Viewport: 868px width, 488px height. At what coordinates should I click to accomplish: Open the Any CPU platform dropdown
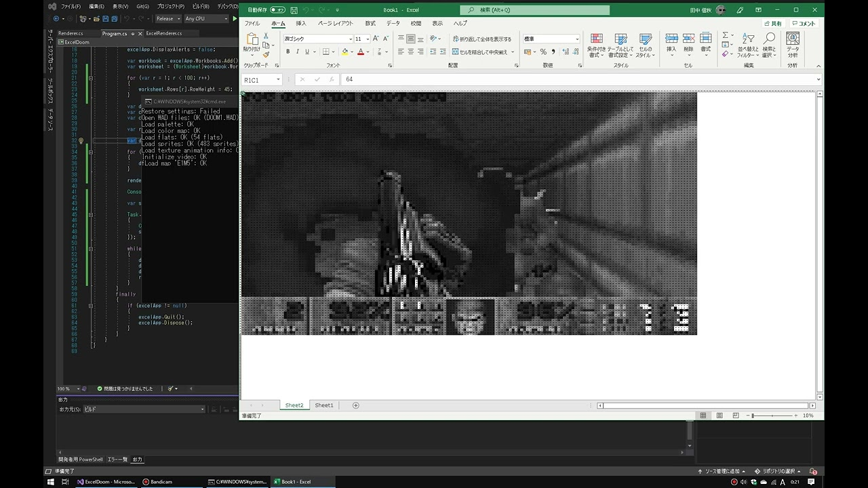click(203, 19)
